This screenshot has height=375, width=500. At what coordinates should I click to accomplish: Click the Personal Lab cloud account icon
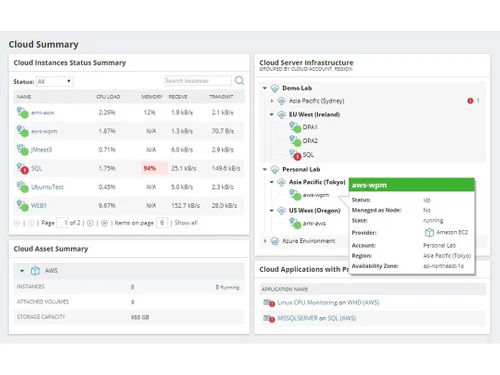[x=275, y=170]
